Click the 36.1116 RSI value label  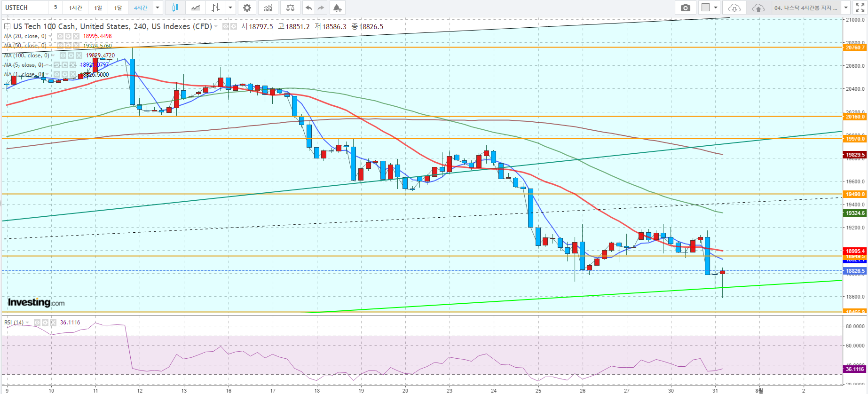[x=855, y=369]
